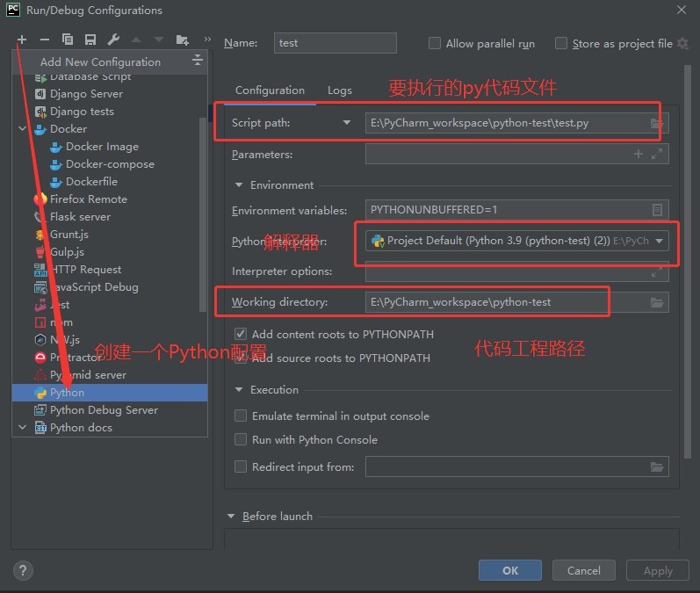Click the wrench Edit Templates icon
This screenshot has width=700, height=593.
[113, 40]
